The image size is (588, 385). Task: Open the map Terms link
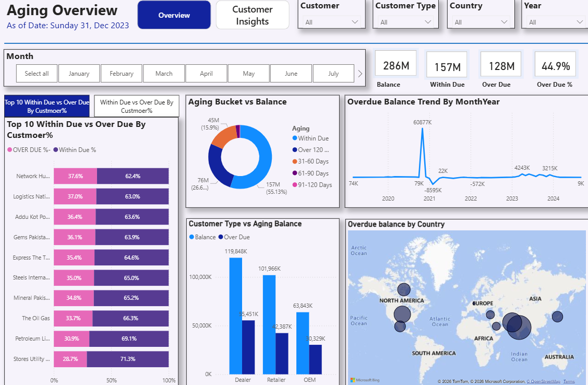tap(569, 382)
